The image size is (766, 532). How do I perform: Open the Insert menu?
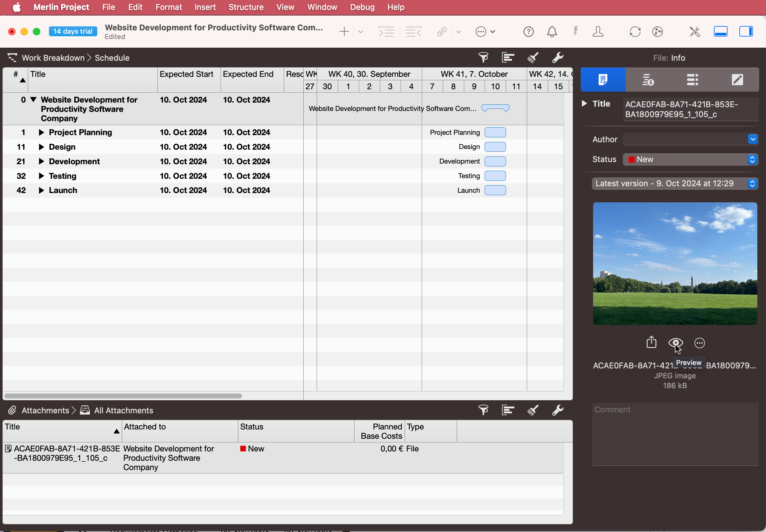point(205,7)
